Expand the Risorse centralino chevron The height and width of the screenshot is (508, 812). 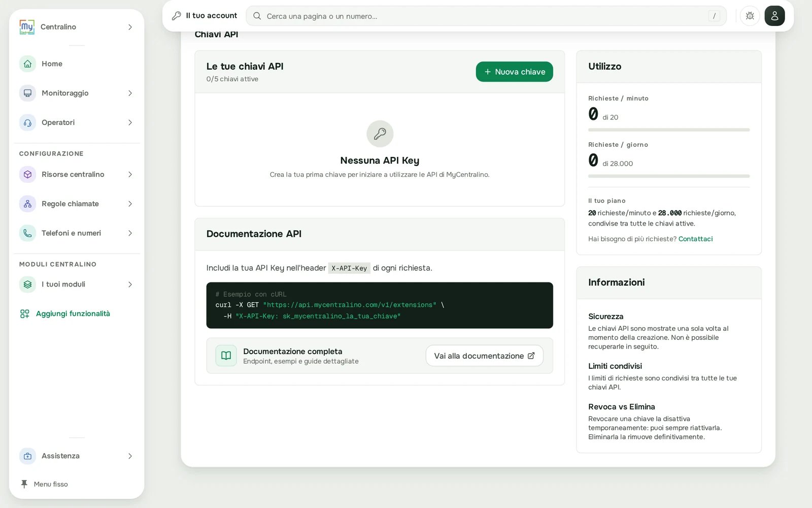pos(130,175)
